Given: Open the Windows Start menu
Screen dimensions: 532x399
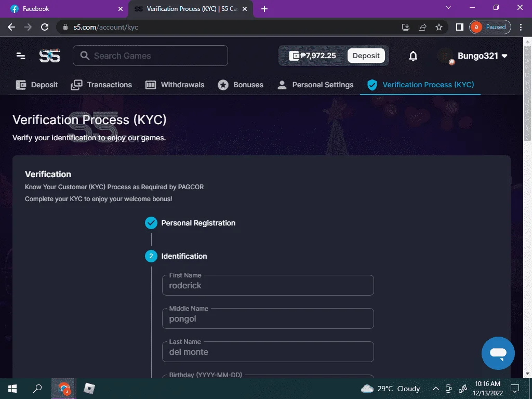Looking at the screenshot, I should 12,389.
